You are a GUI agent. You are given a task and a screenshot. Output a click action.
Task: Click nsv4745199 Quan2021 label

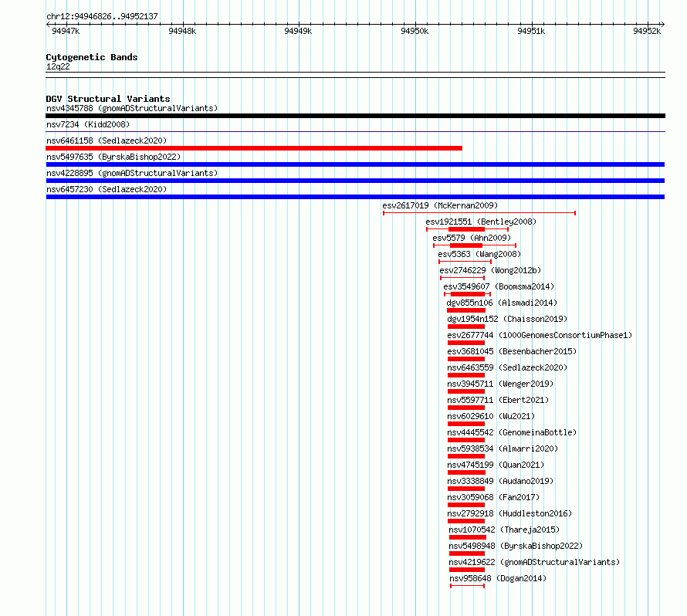coord(496,465)
